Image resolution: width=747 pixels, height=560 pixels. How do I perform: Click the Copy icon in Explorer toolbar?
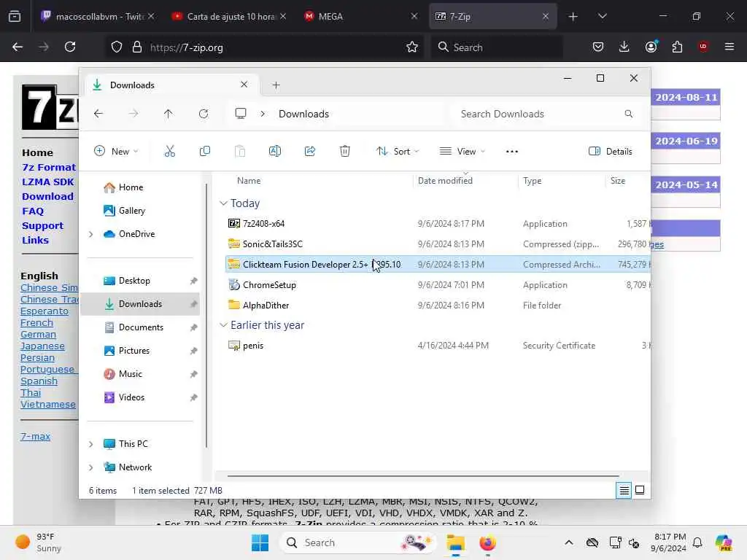point(205,152)
